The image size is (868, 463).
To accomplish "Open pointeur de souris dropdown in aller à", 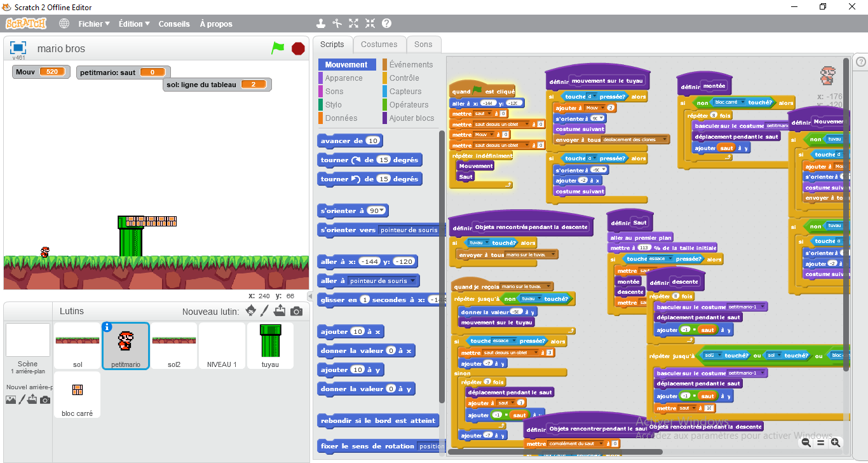I will pos(383,281).
